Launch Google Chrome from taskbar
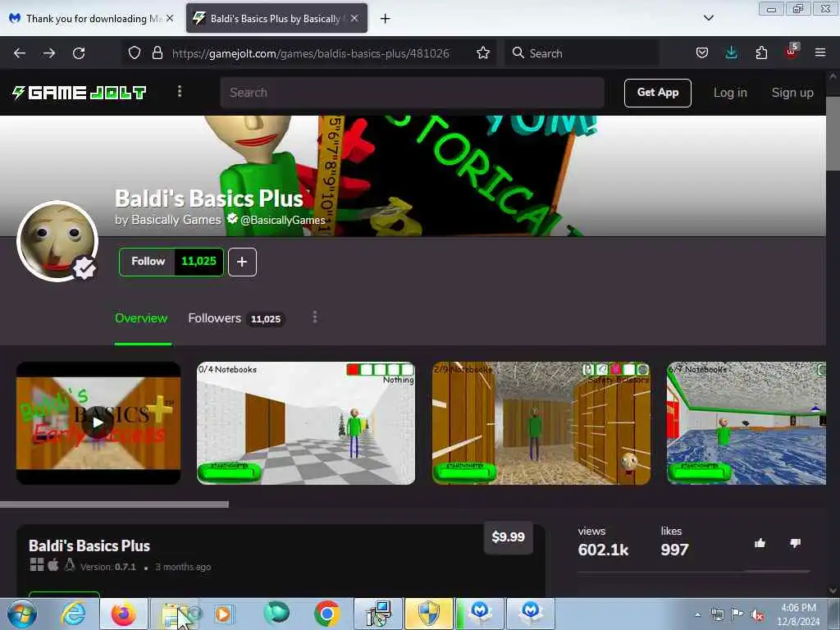 pyautogui.click(x=326, y=614)
